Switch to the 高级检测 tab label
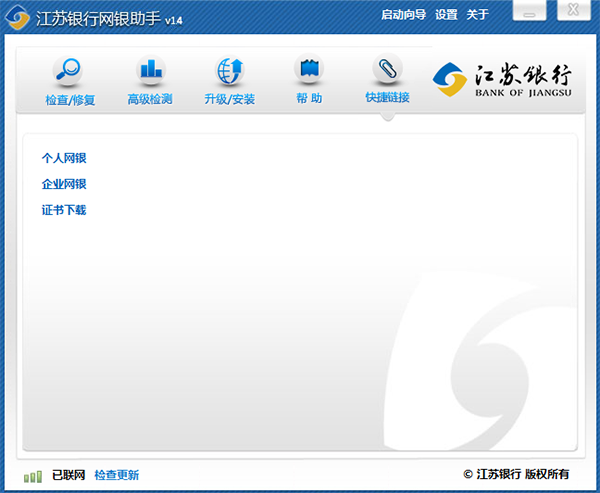 [150, 99]
